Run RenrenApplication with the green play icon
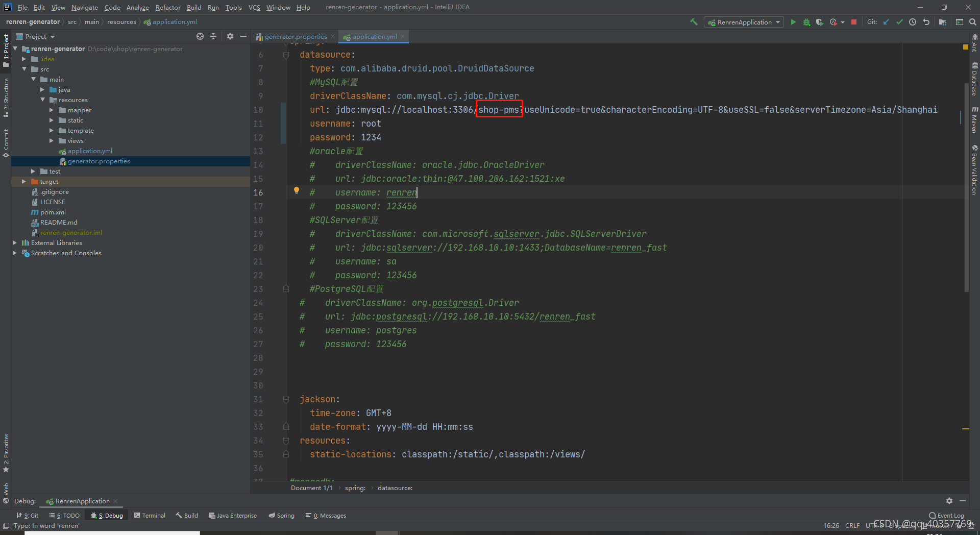The width and height of the screenshot is (980, 535). 793,22
